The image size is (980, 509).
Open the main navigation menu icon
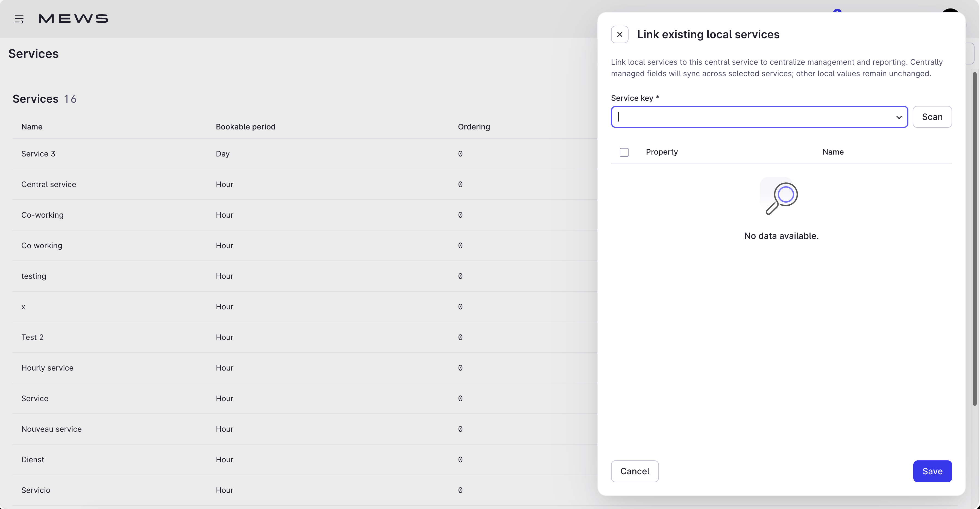19,19
